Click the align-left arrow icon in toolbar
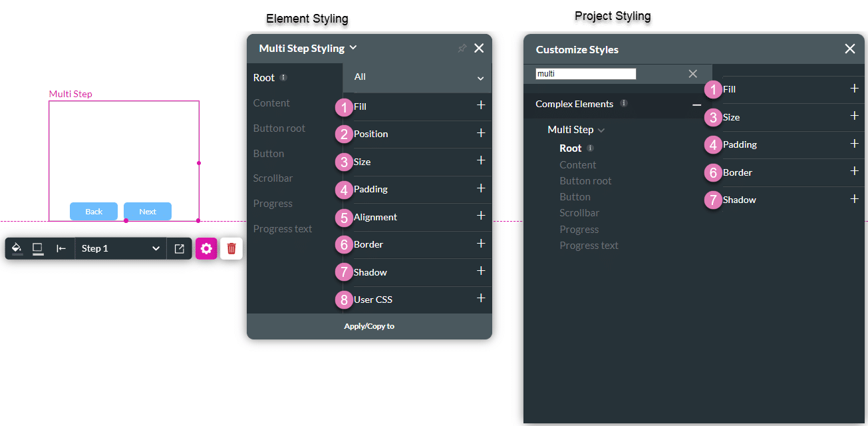Viewport: 868px width, 426px height. pos(61,248)
